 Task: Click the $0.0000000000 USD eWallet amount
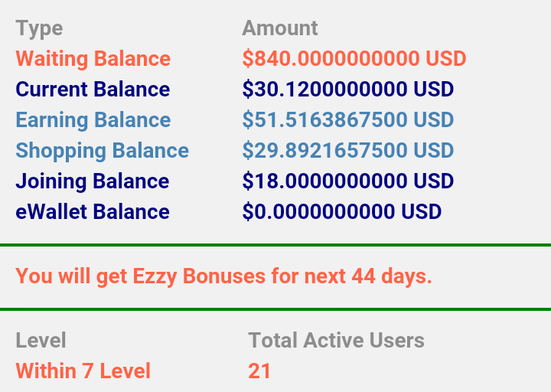(x=341, y=212)
